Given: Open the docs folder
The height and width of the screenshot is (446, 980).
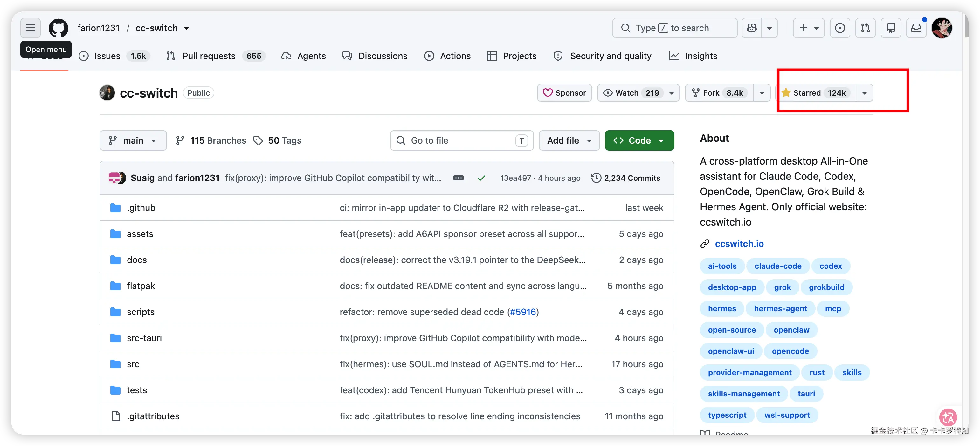Looking at the screenshot, I should point(137,260).
